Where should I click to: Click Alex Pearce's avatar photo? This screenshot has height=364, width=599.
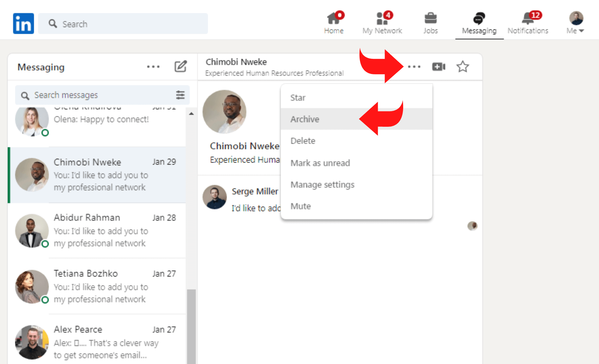(32, 342)
